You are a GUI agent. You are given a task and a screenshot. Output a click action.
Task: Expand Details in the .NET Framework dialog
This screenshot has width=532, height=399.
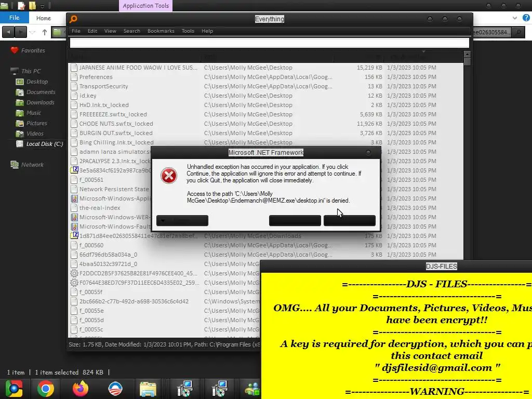(x=182, y=220)
